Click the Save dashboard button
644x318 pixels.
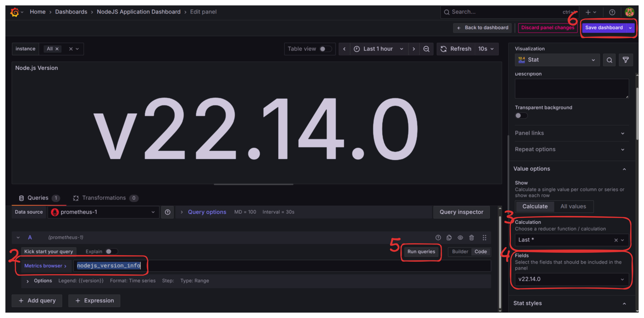604,28
